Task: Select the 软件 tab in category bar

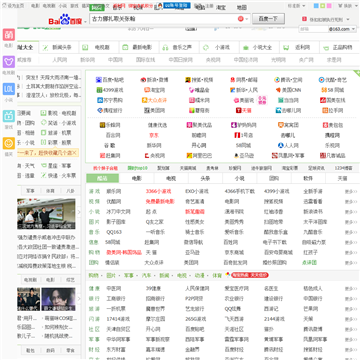Action: [x=308, y=178]
